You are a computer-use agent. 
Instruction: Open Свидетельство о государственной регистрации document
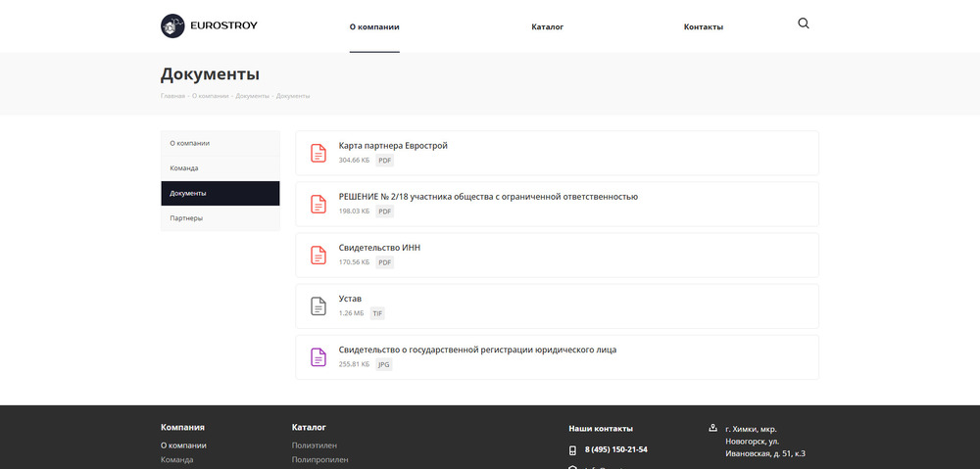[x=477, y=350]
